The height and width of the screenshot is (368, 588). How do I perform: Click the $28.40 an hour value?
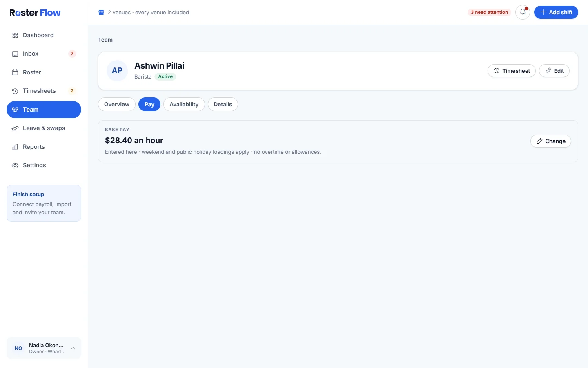tap(134, 140)
